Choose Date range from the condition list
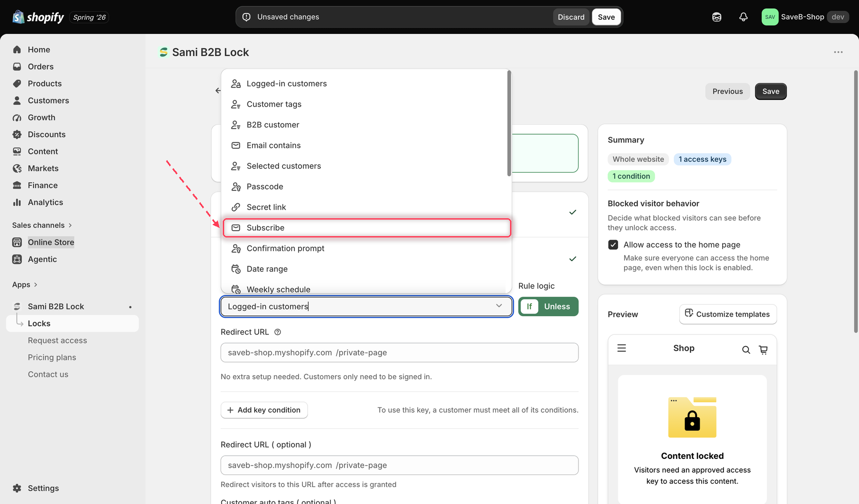The width and height of the screenshot is (859, 504). tap(366, 269)
